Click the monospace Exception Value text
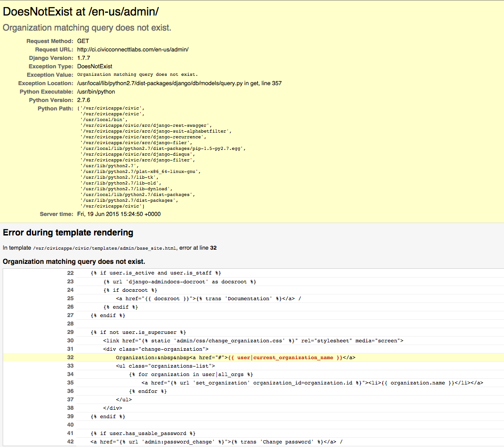The image size is (504, 447). (137, 74)
